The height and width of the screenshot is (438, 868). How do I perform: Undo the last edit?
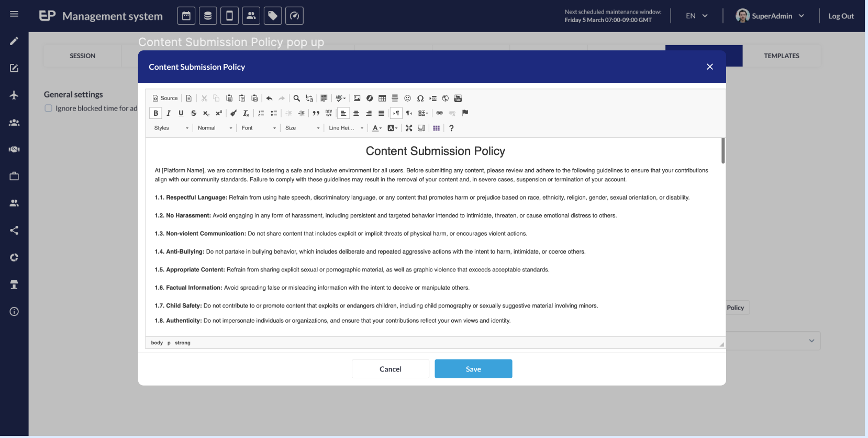269,98
